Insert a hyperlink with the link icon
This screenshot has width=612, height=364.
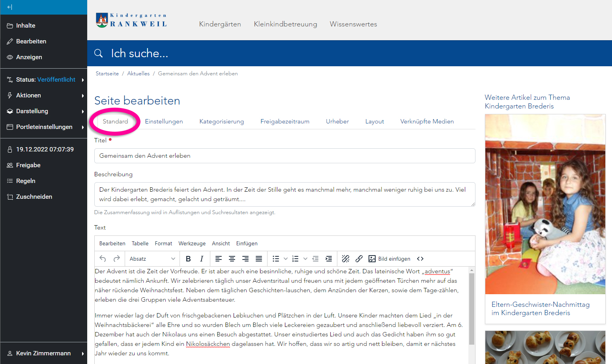pyautogui.click(x=359, y=259)
